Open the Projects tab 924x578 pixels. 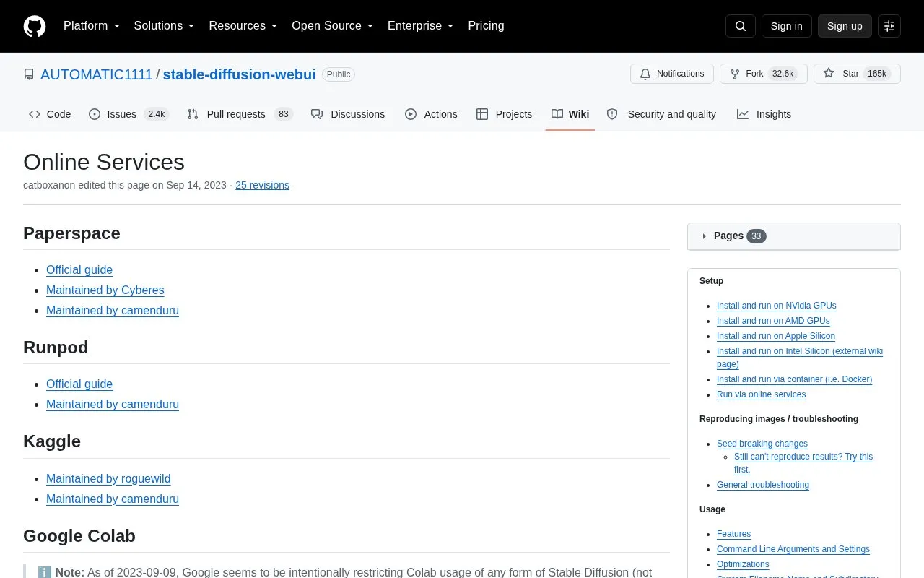(504, 114)
